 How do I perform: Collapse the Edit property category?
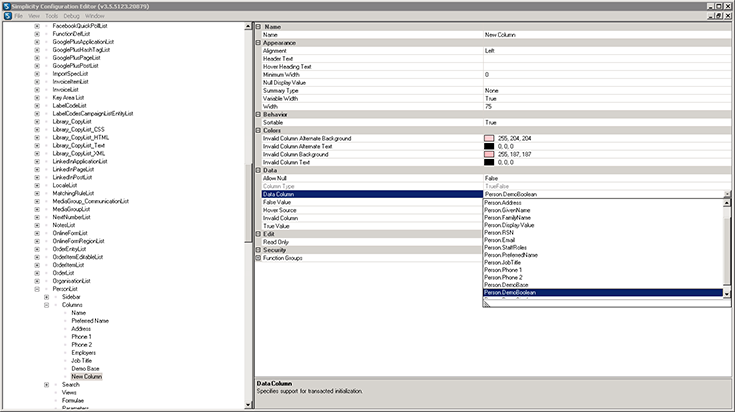coord(258,234)
